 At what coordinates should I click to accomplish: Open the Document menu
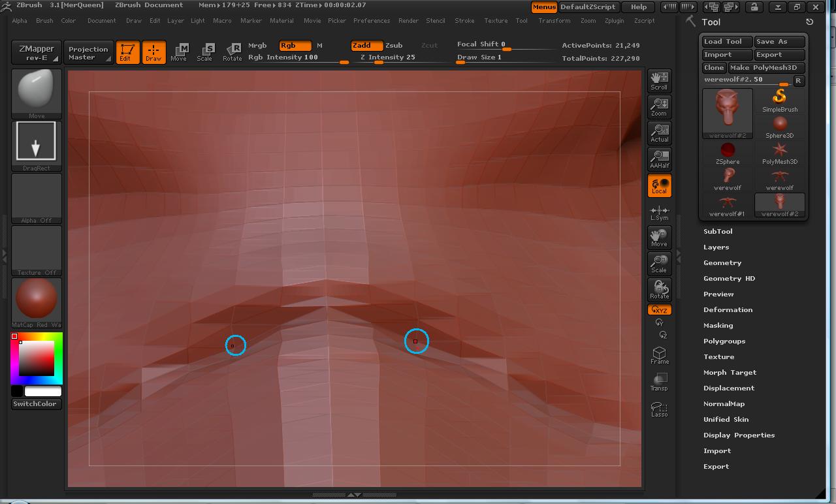(101, 20)
